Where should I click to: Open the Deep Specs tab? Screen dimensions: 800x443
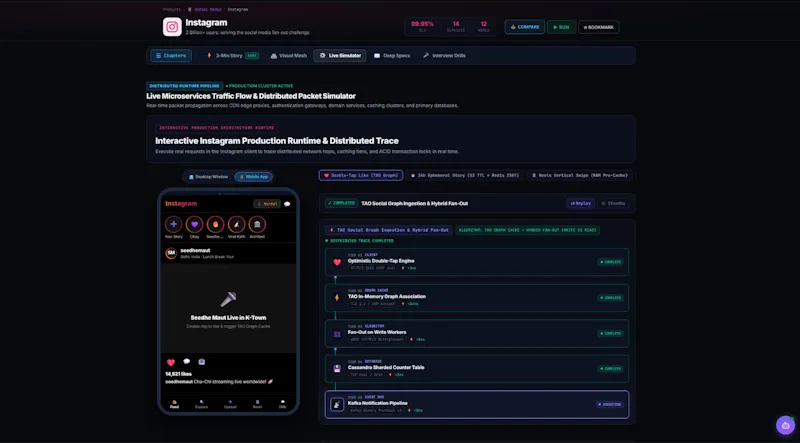(392, 56)
